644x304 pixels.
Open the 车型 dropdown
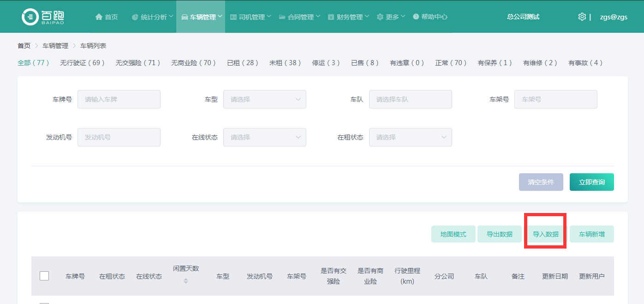point(264,99)
